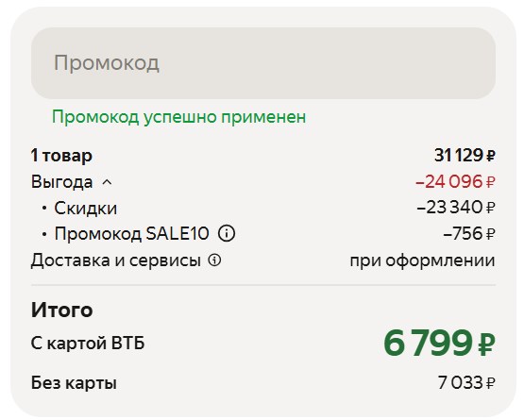524x420 pixels.
Task: Click the 7 033 ₽ price without card
Action: click(466, 382)
